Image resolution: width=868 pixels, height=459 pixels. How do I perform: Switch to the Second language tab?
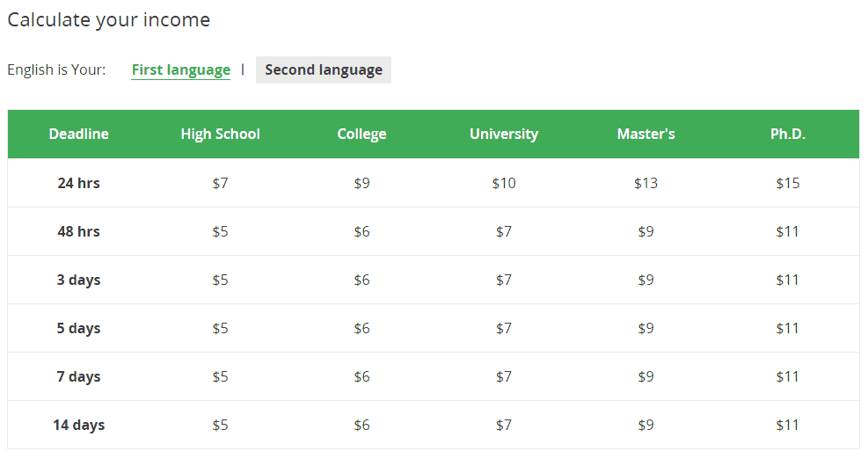[324, 69]
